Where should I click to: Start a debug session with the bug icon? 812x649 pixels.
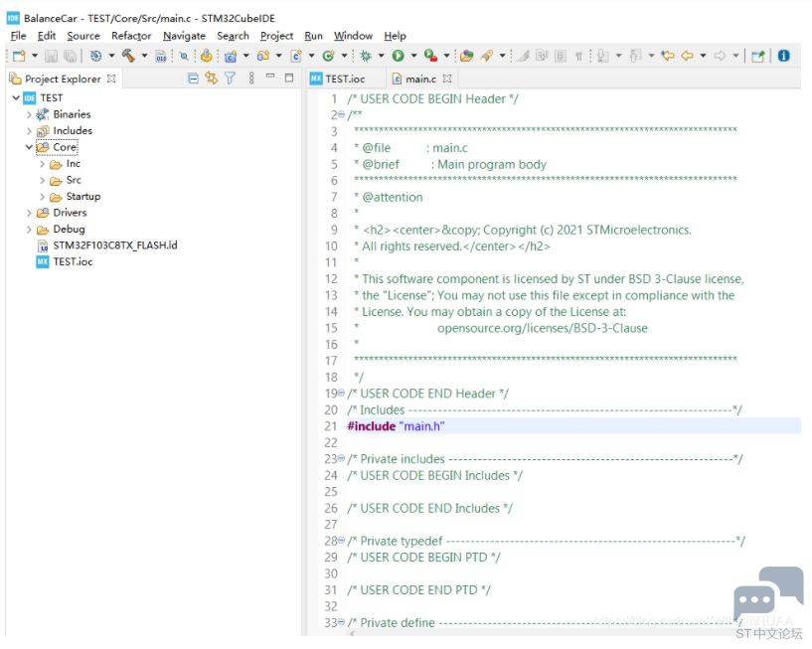tap(366, 56)
